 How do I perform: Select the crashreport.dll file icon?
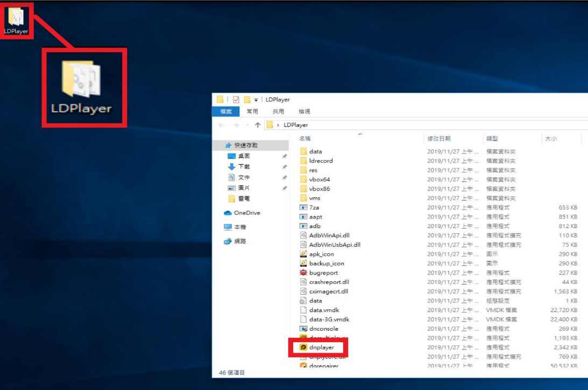(303, 282)
